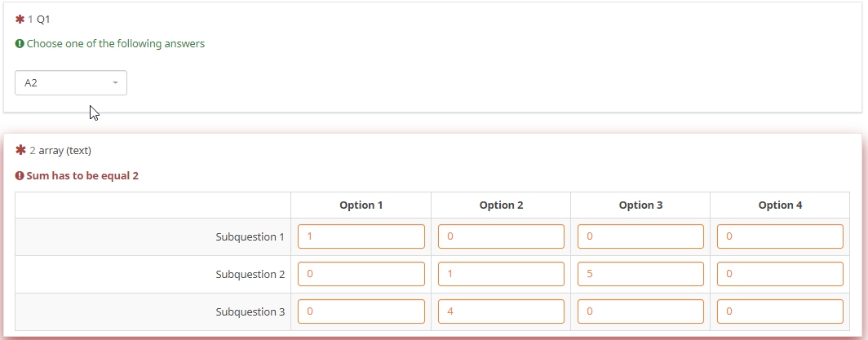Click the Subquestion 3 Option 4 field
This screenshot has height=340, width=868.
point(780,312)
